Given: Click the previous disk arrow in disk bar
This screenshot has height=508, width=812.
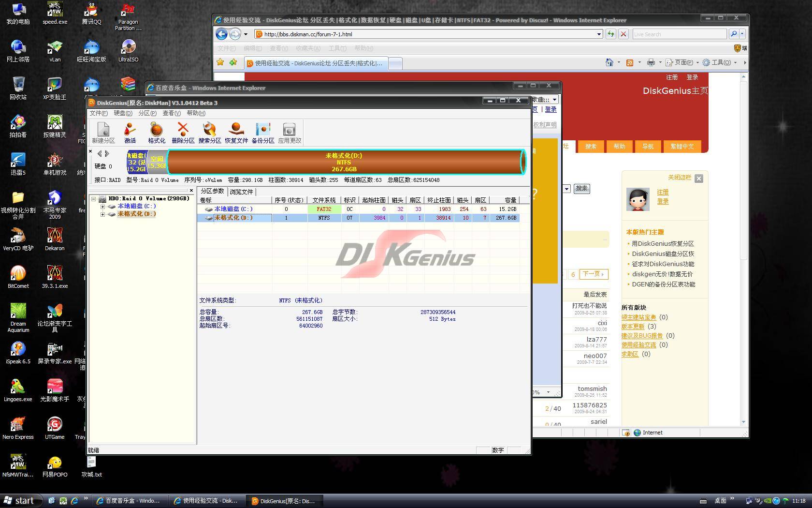Looking at the screenshot, I should 100,154.
